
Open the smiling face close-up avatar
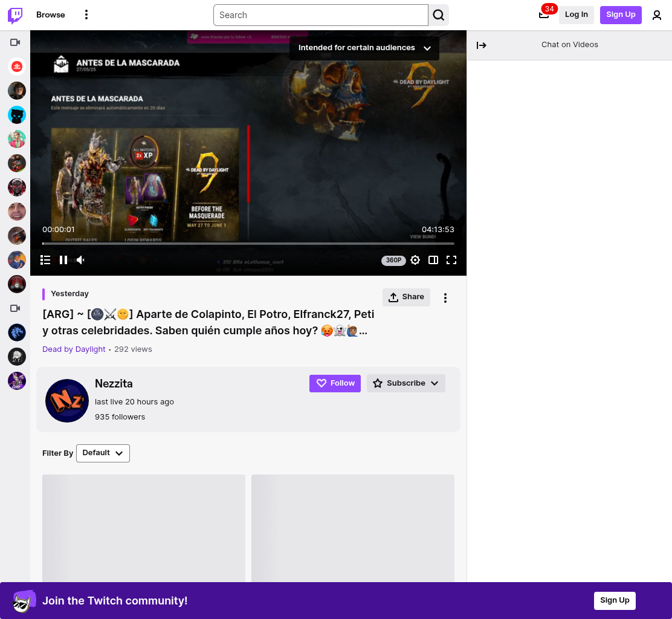pos(17,212)
